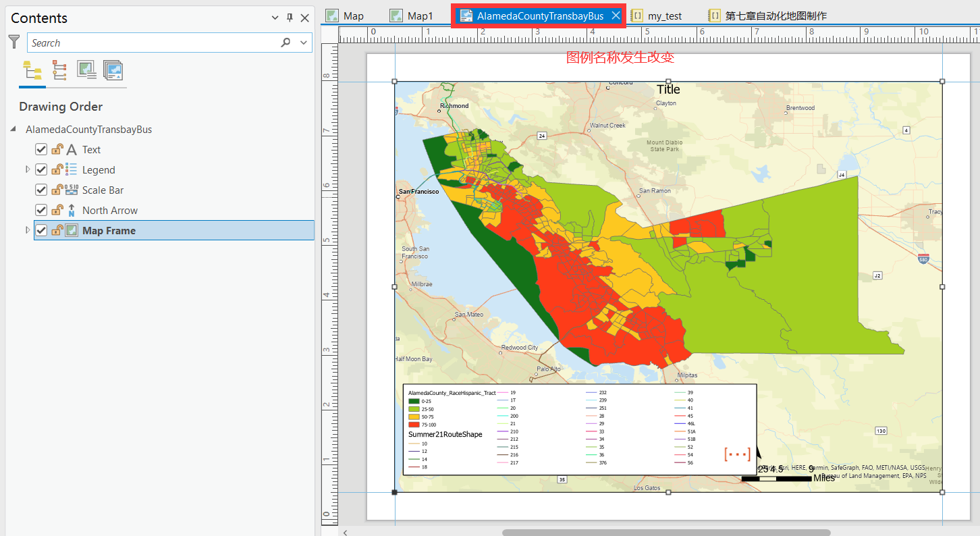Expand the Legend tree item
Image resolution: width=980 pixels, height=536 pixels.
click(28, 169)
